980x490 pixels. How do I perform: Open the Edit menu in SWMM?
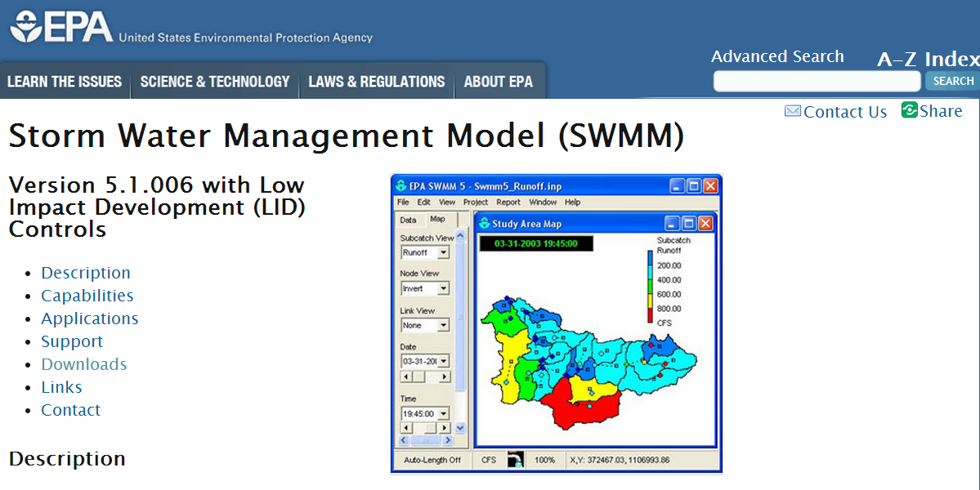(x=423, y=203)
